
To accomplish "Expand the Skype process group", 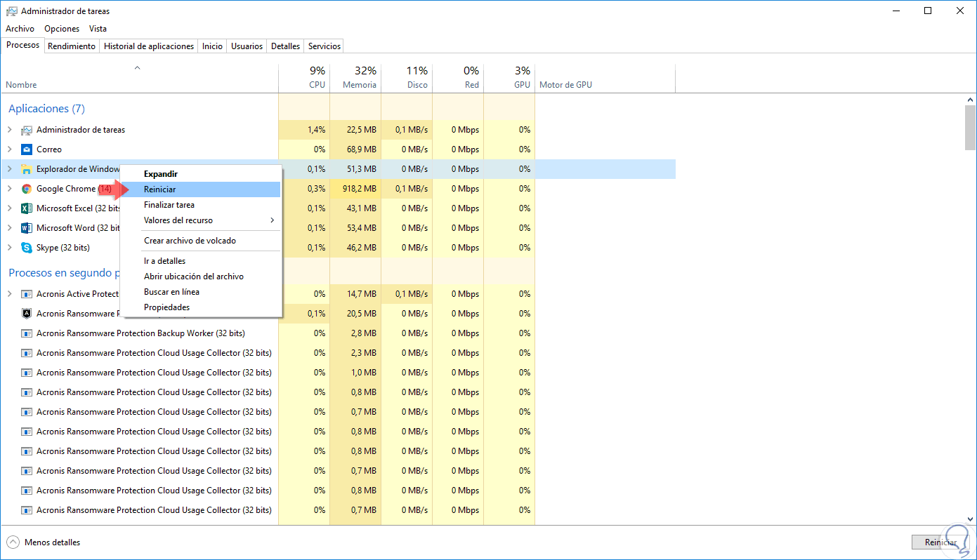I will click(10, 248).
